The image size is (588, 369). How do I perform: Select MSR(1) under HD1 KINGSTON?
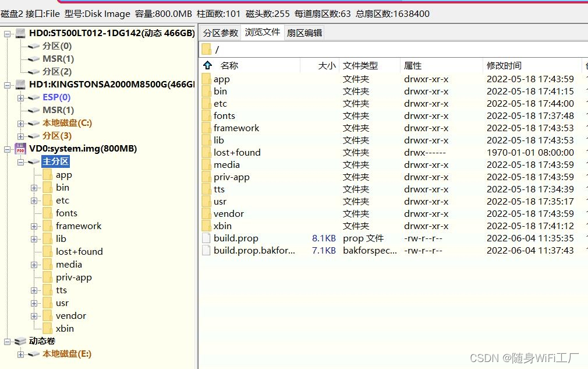tap(58, 110)
